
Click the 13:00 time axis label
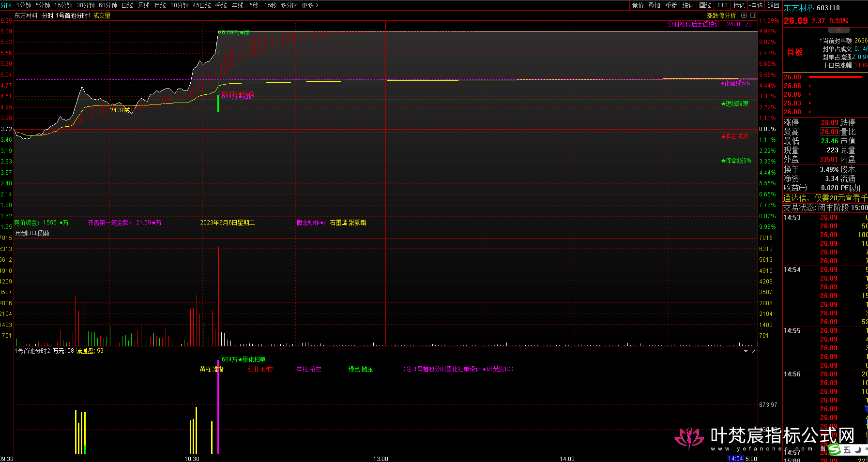tap(381, 459)
